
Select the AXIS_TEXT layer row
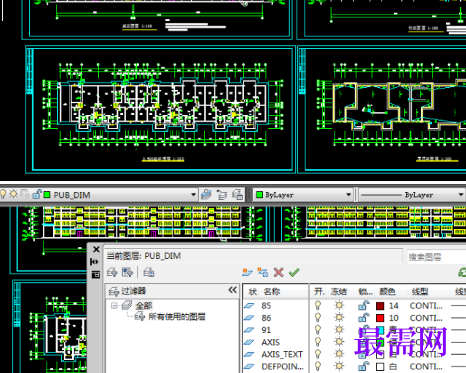[x=282, y=354]
